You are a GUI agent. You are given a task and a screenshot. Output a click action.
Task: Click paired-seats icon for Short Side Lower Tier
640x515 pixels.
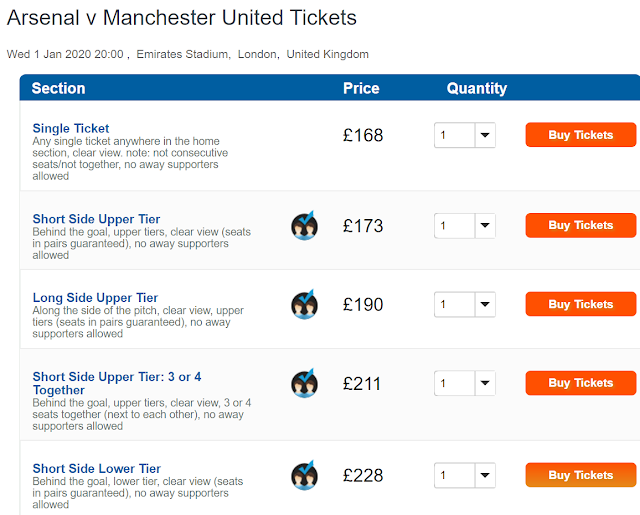(305, 475)
